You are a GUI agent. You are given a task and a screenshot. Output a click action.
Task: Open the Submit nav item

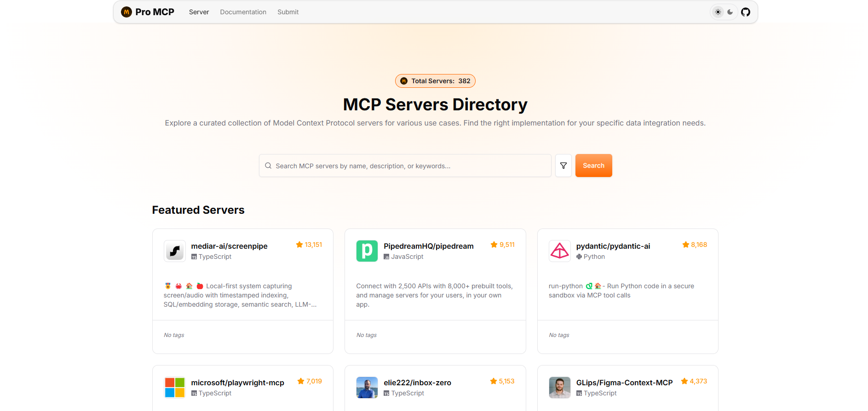[x=288, y=12]
